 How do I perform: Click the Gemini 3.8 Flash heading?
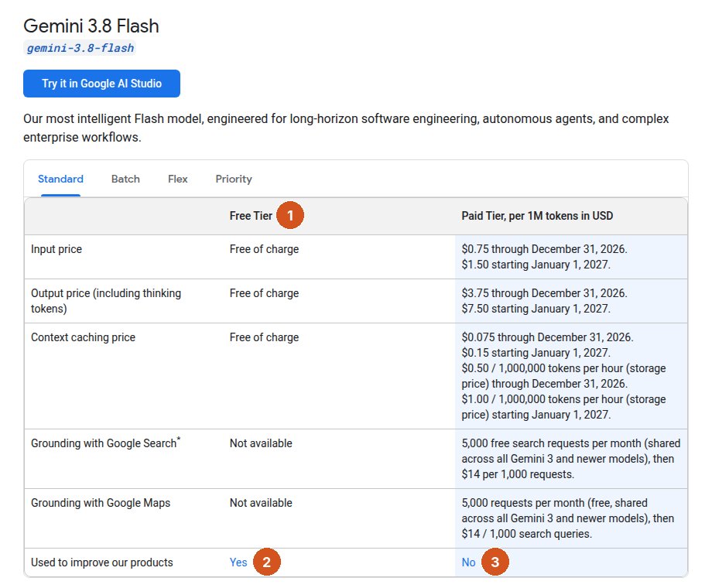(91, 26)
